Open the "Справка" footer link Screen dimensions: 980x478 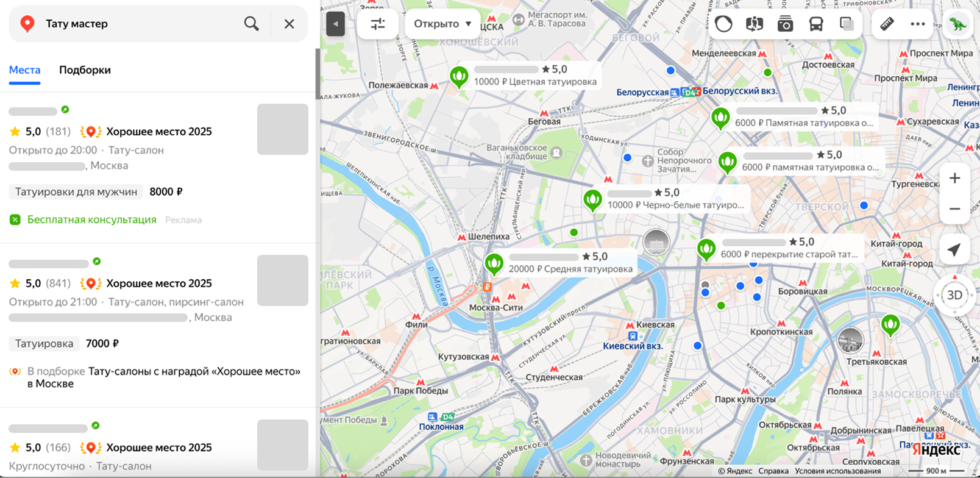(x=773, y=471)
